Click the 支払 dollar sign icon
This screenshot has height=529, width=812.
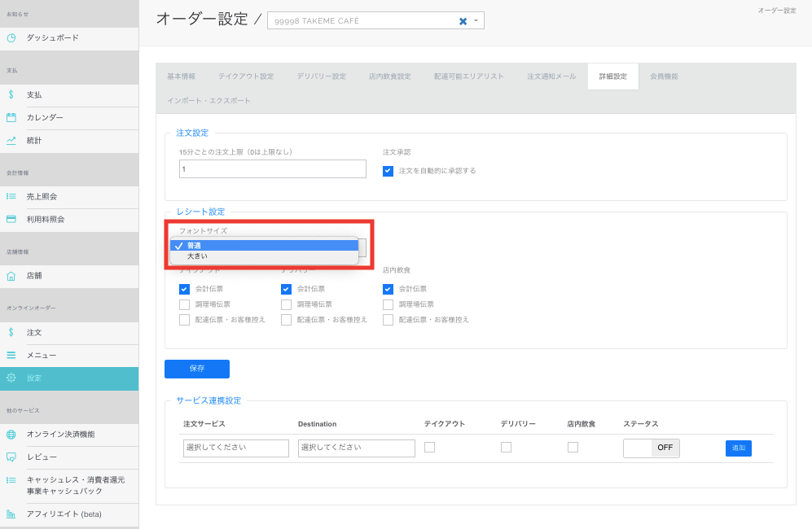tap(11, 94)
